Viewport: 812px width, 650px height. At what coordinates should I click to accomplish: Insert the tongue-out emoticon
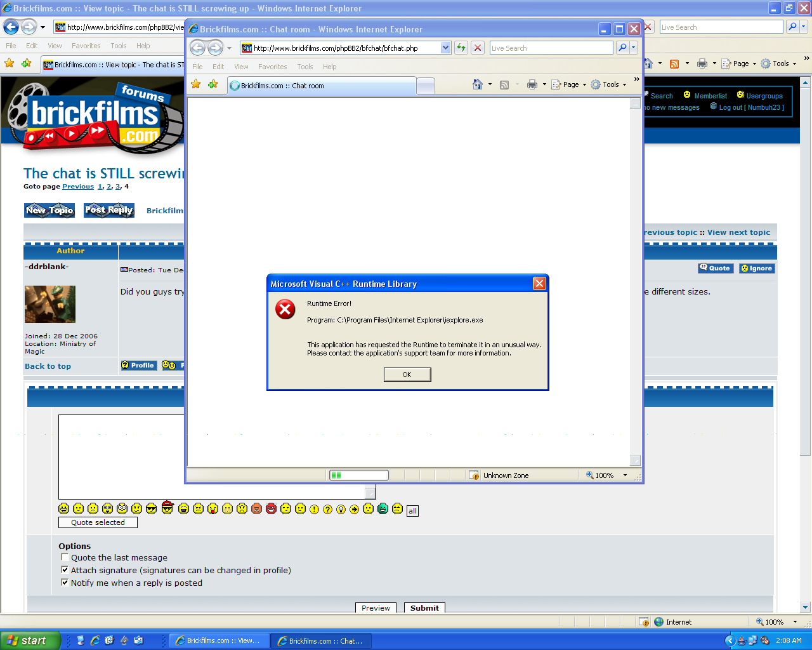click(x=213, y=508)
